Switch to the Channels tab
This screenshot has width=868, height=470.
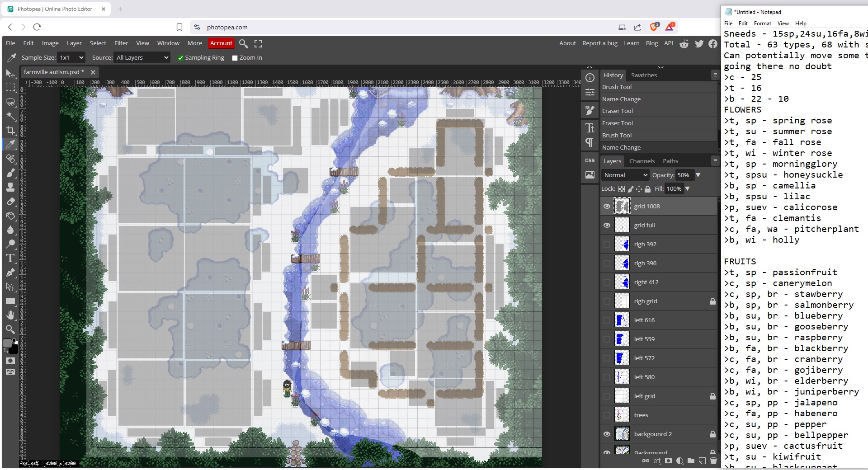642,161
